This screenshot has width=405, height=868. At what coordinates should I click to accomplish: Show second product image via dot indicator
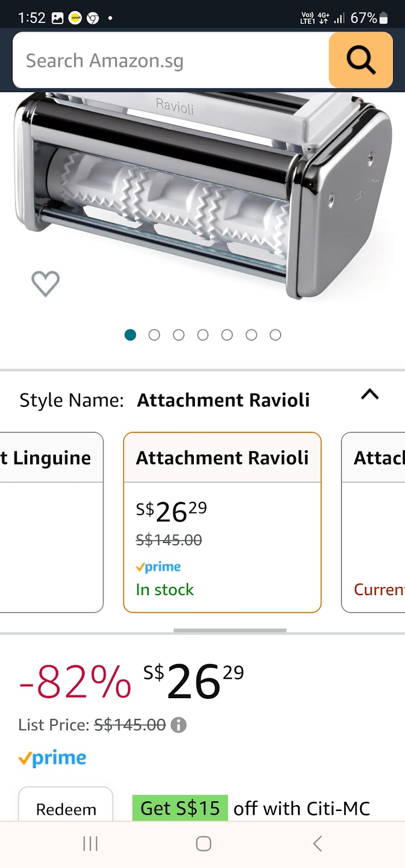click(154, 335)
